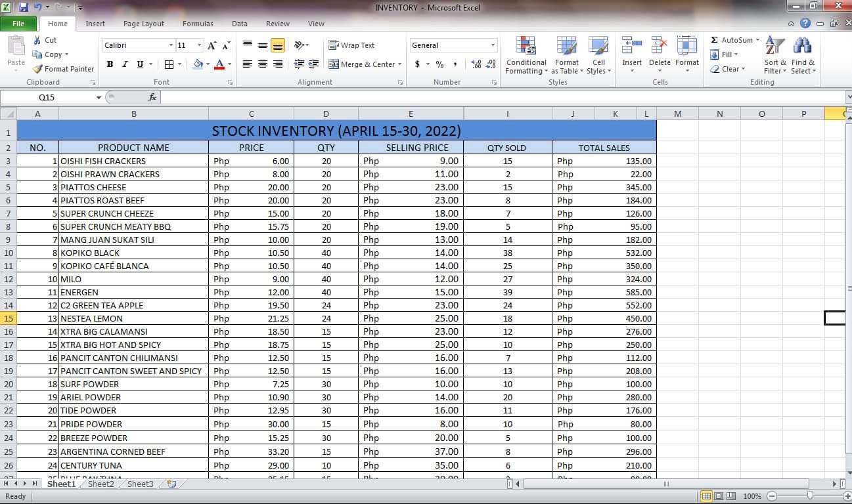Image resolution: width=852 pixels, height=504 pixels.
Task: Click the AutoSum button
Action: tap(732, 40)
